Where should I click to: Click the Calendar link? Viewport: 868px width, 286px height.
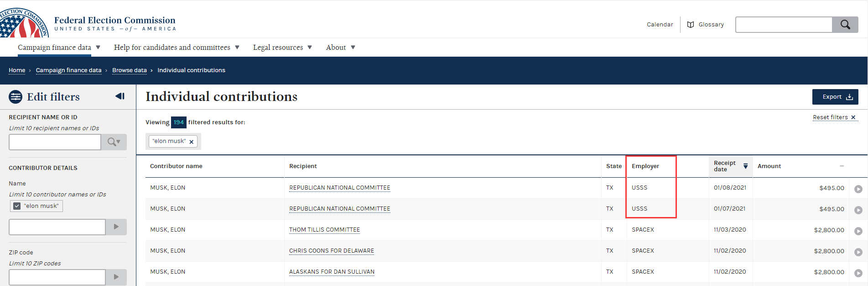(x=660, y=25)
